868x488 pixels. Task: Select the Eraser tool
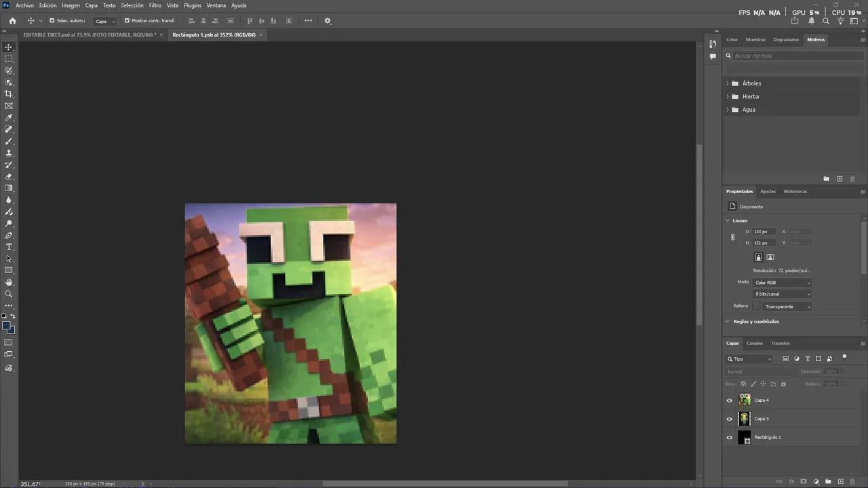[9, 177]
